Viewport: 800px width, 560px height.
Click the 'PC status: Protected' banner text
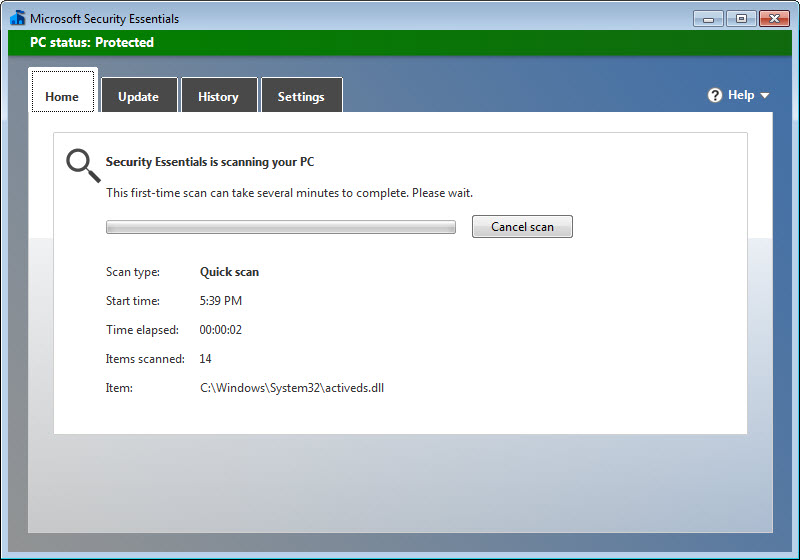pos(92,42)
